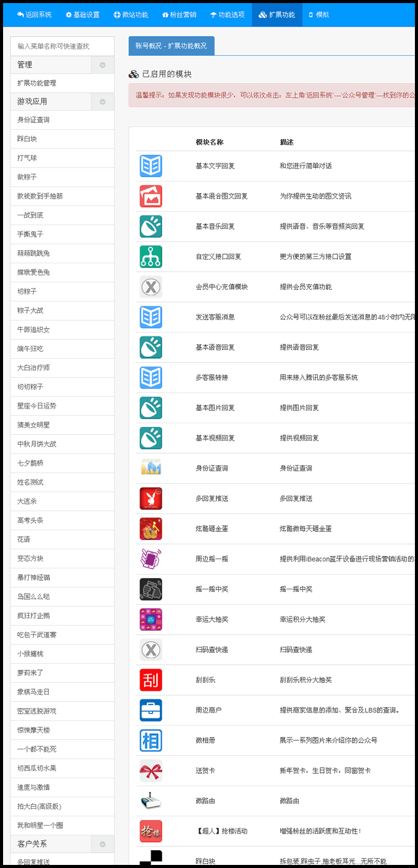The width and height of the screenshot is (418, 868).
Task: Collapse the 游戏应用 section chevron
Action: [102, 102]
